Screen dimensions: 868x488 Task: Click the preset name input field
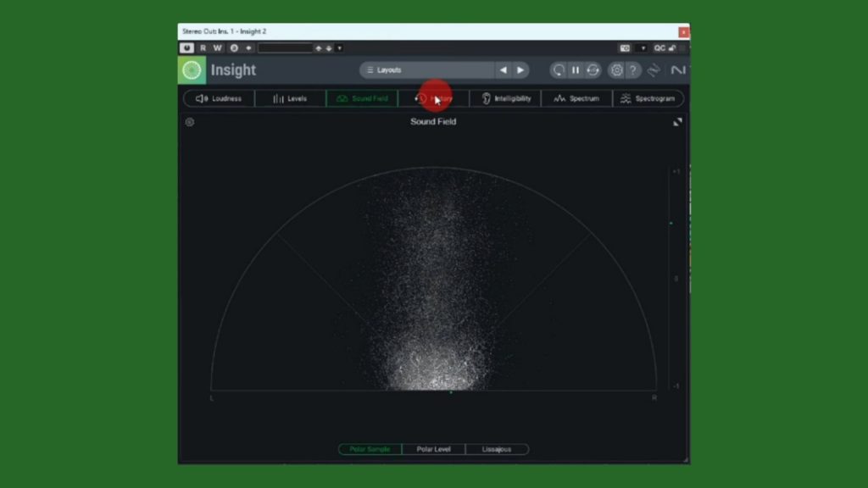[286, 48]
